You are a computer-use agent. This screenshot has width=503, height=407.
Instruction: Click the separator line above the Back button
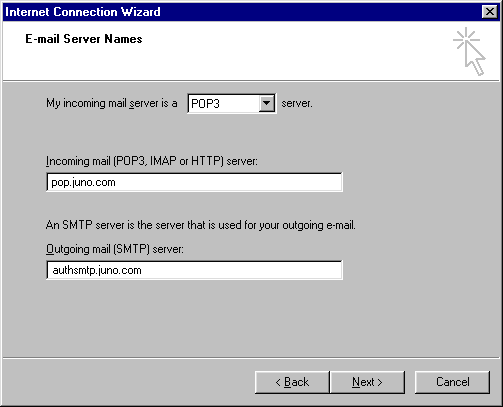tap(251, 358)
